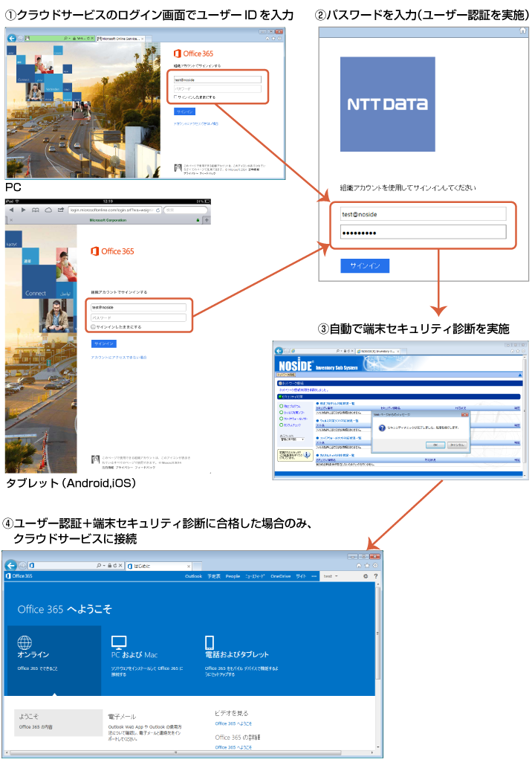Check "keep me signed in" on the PC login
532x771 pixels.
coord(175,97)
